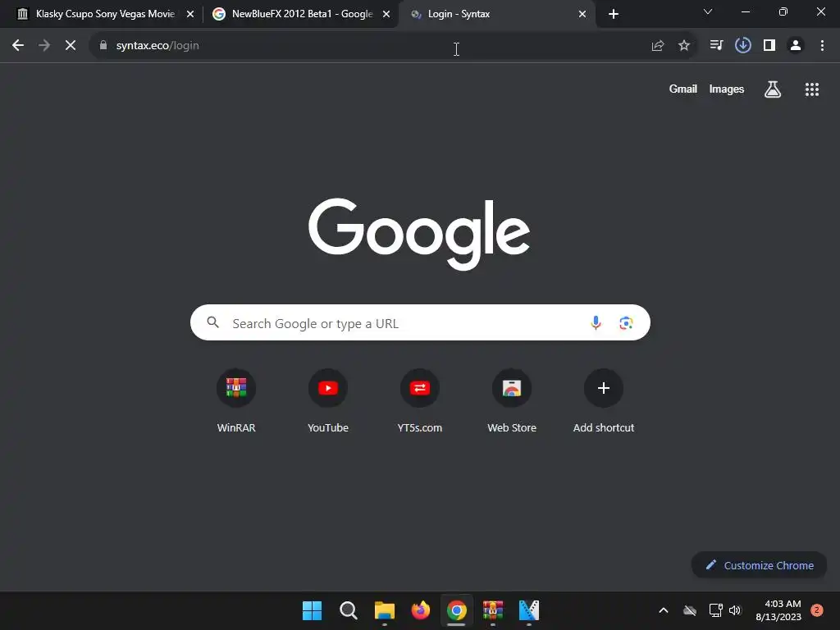This screenshot has width=840, height=630.
Task: Open the Chrome three-dot menu
Action: click(x=822, y=46)
